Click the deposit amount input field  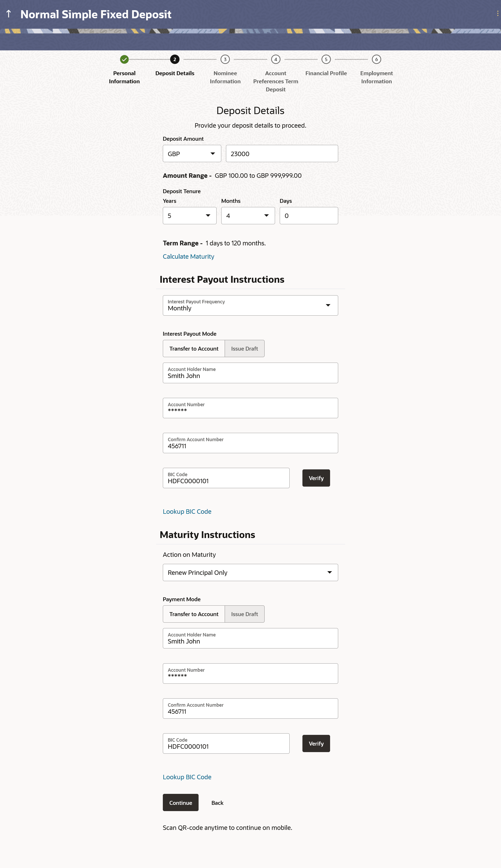pos(282,153)
